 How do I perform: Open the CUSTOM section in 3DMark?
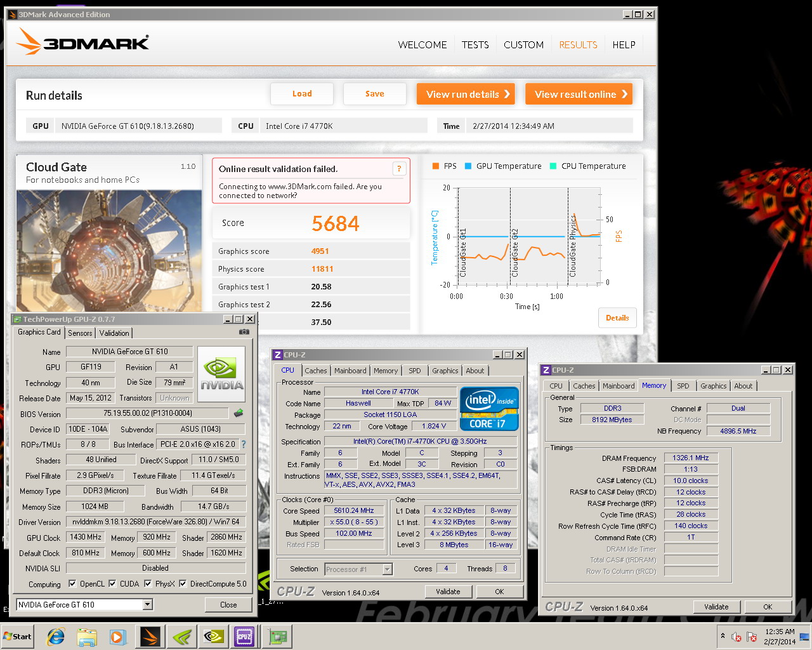point(523,45)
